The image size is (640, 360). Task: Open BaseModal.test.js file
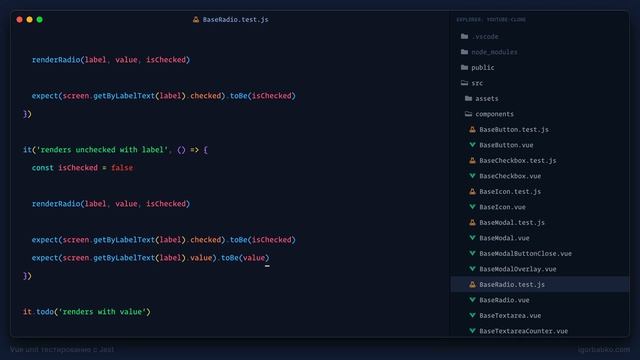(x=512, y=222)
